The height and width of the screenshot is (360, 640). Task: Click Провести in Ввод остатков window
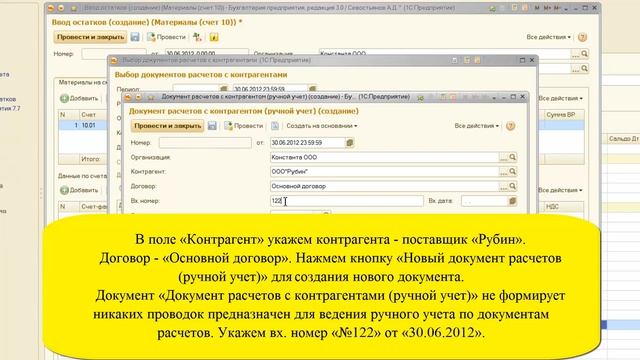[x=167, y=37]
